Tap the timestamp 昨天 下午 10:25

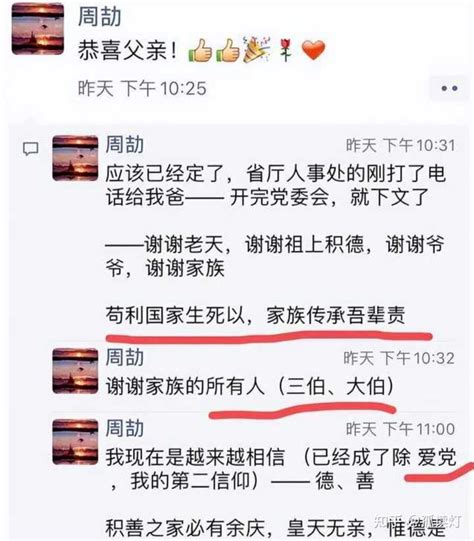[142, 88]
